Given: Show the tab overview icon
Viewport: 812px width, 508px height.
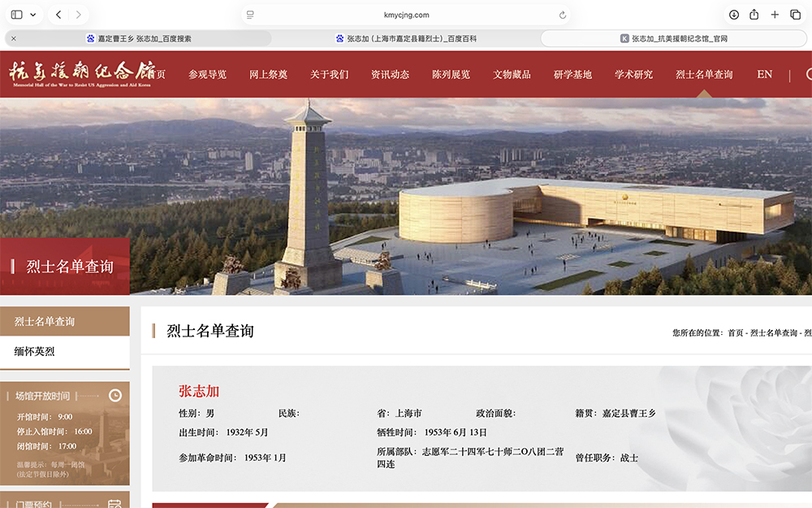Looking at the screenshot, I should point(796,15).
